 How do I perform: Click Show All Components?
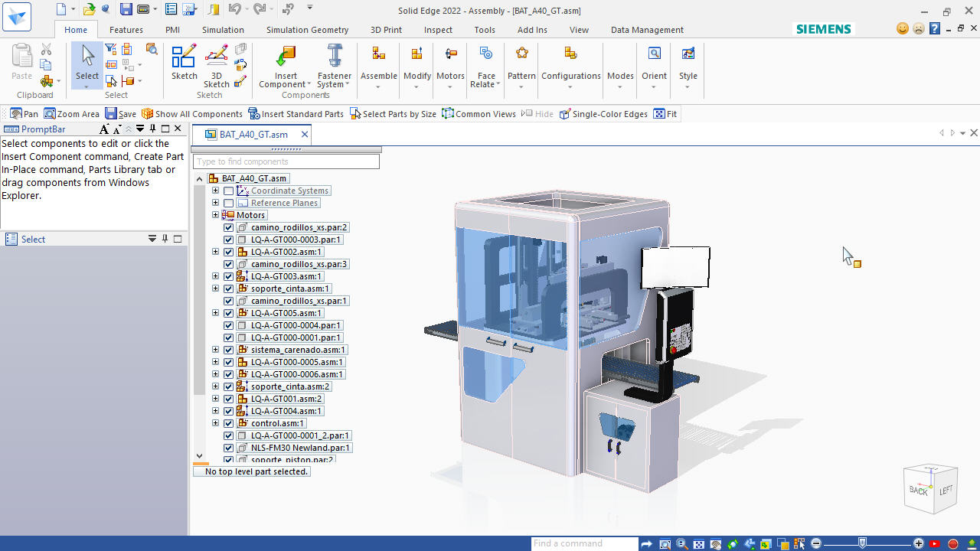click(x=192, y=113)
